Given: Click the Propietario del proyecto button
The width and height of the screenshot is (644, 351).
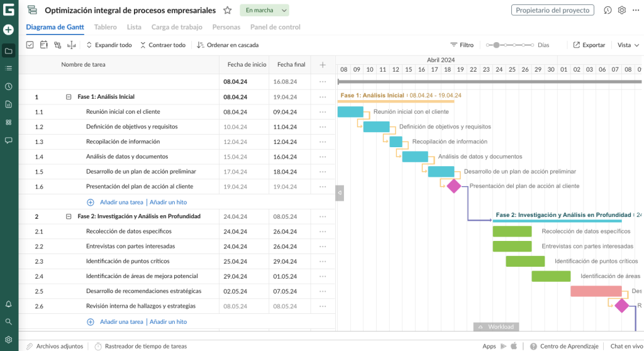Looking at the screenshot, I should (552, 10).
